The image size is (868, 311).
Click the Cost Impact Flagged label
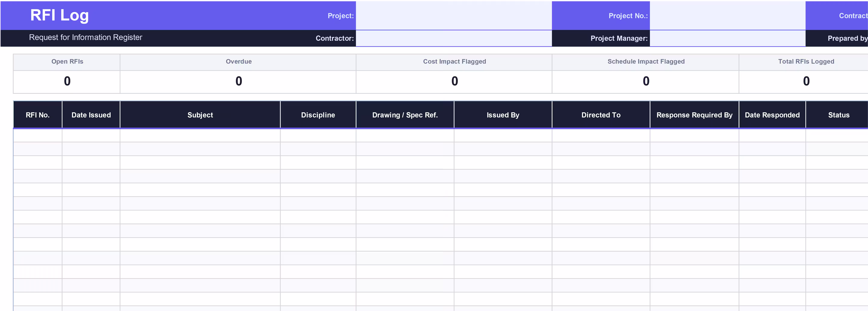[x=455, y=62]
